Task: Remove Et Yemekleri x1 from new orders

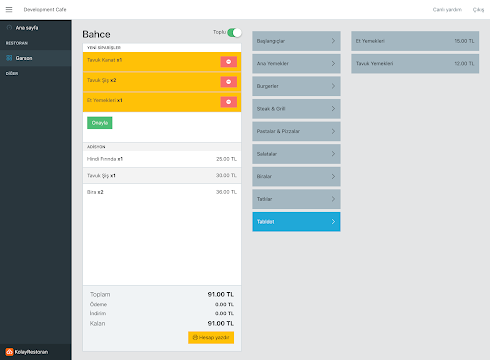Action: [x=229, y=102]
